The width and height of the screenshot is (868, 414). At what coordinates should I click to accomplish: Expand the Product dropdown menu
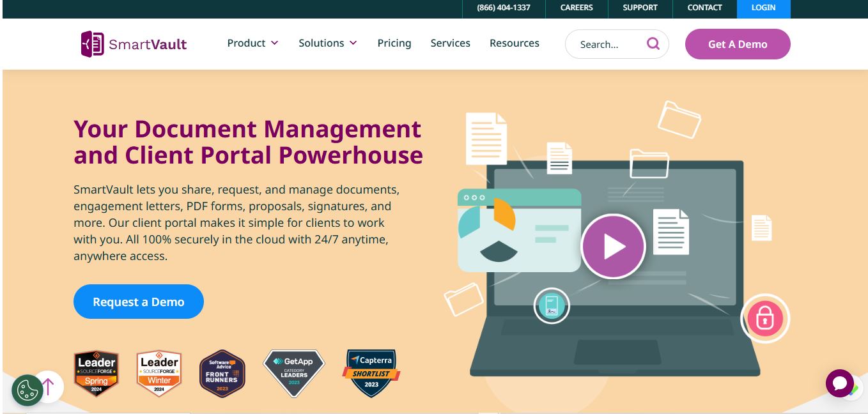tap(253, 43)
